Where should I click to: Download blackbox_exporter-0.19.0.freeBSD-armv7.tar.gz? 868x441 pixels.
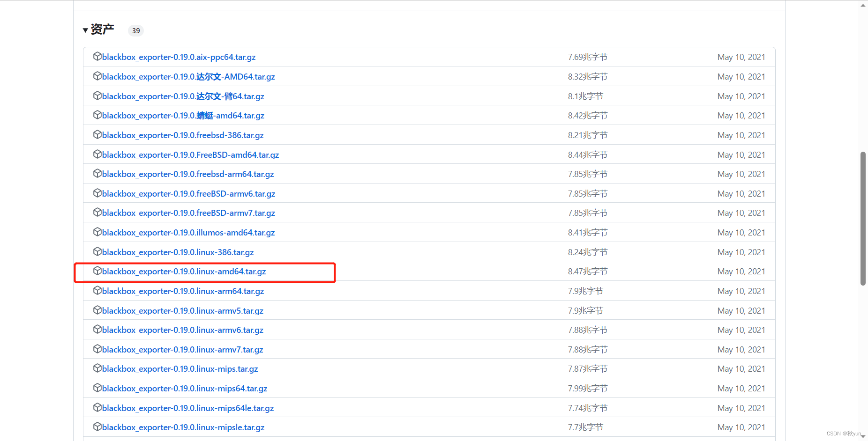(189, 213)
